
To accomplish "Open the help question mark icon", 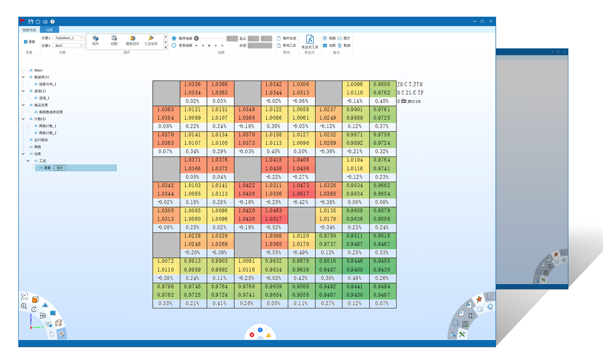I will [52, 22].
